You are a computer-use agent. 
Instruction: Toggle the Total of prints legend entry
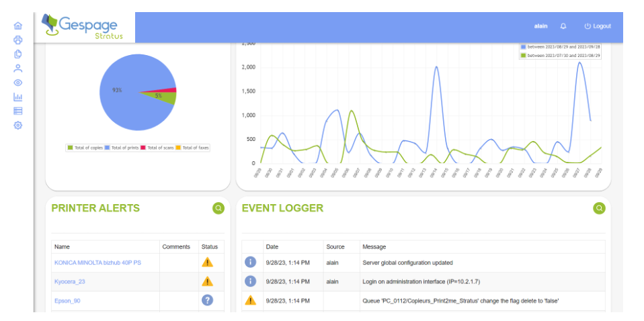(x=122, y=147)
